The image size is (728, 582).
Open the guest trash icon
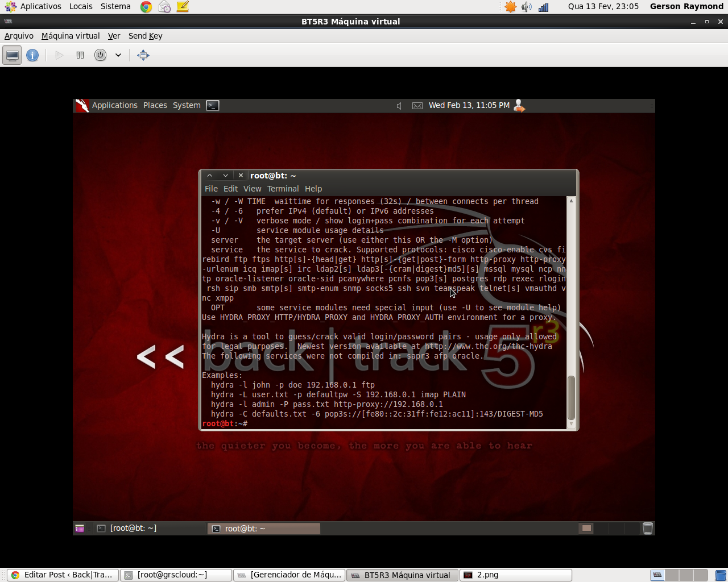[647, 528]
